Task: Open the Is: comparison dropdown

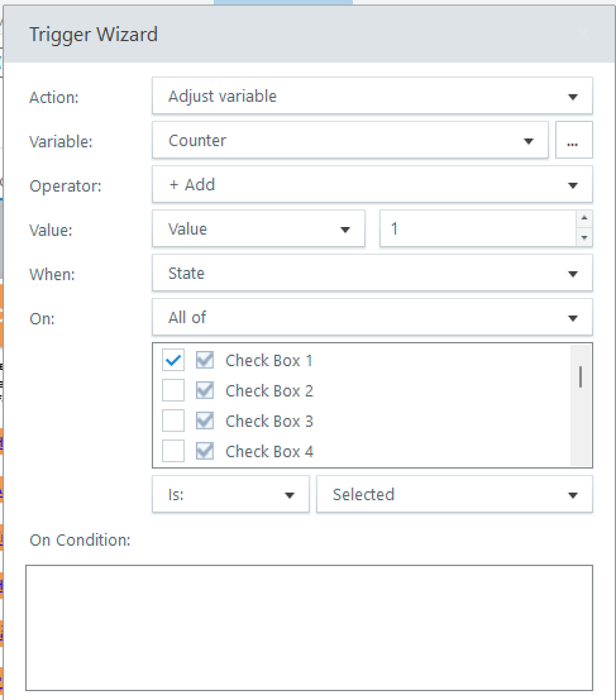Action: point(230,495)
